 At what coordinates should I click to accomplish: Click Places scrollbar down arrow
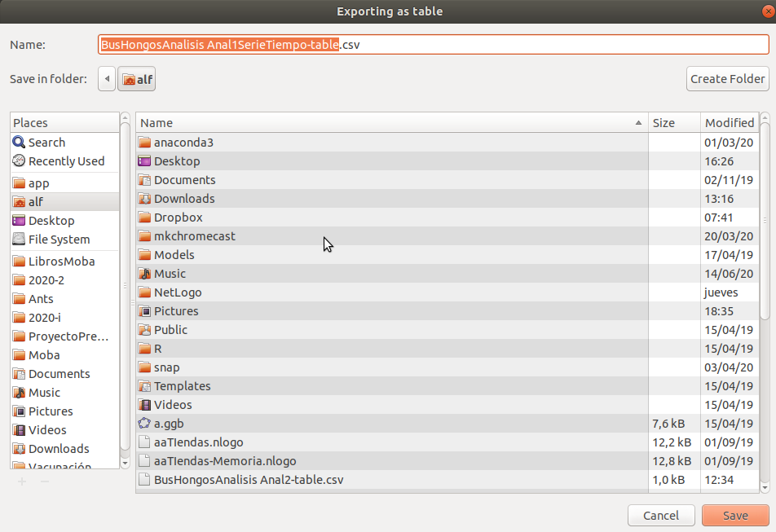click(x=125, y=464)
